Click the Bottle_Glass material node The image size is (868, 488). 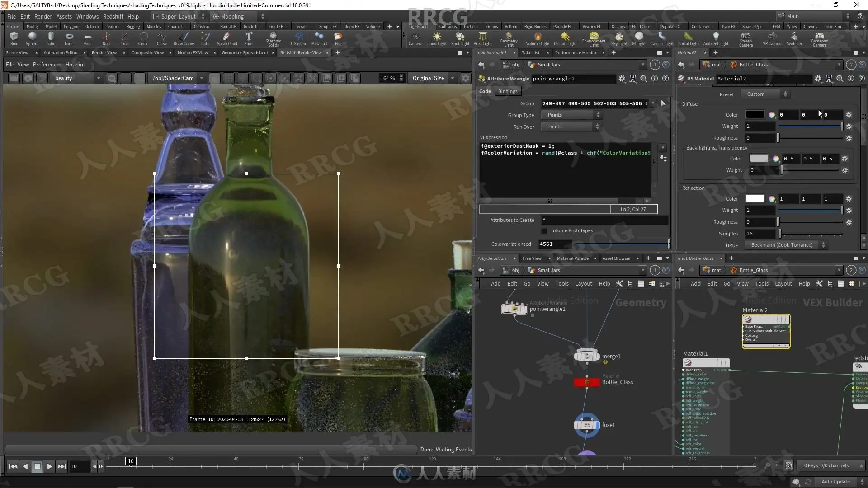pyautogui.click(x=587, y=382)
